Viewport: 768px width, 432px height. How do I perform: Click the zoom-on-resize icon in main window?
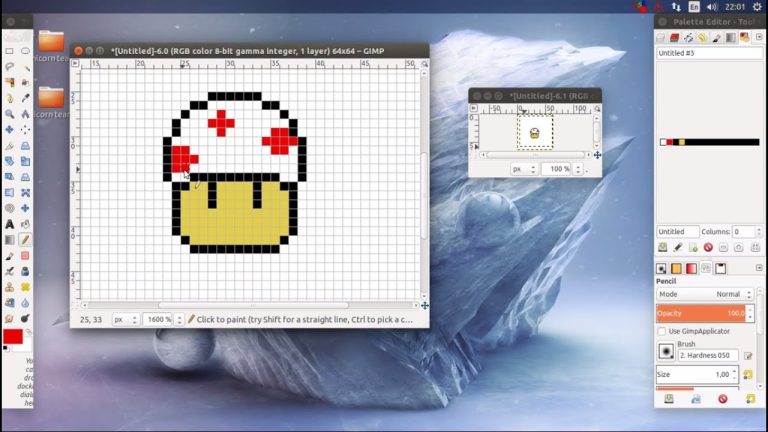click(425, 64)
